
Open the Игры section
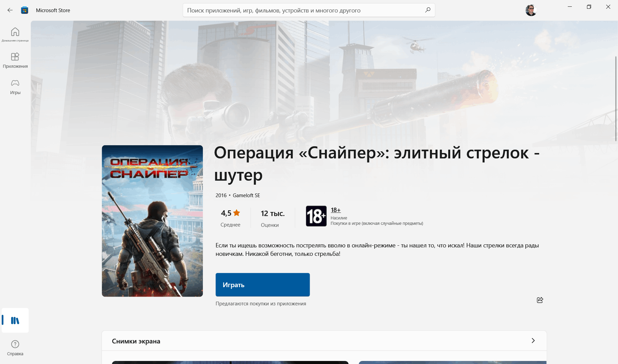pos(15,87)
